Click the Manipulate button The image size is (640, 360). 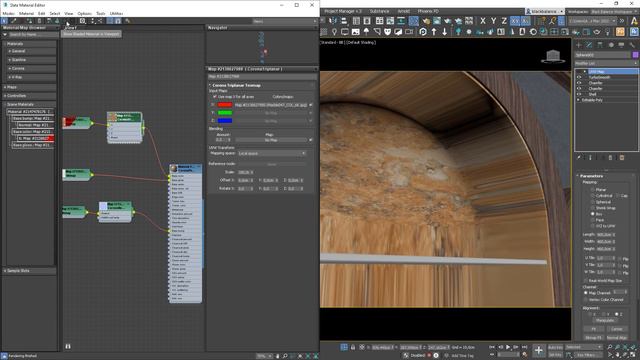(605, 321)
